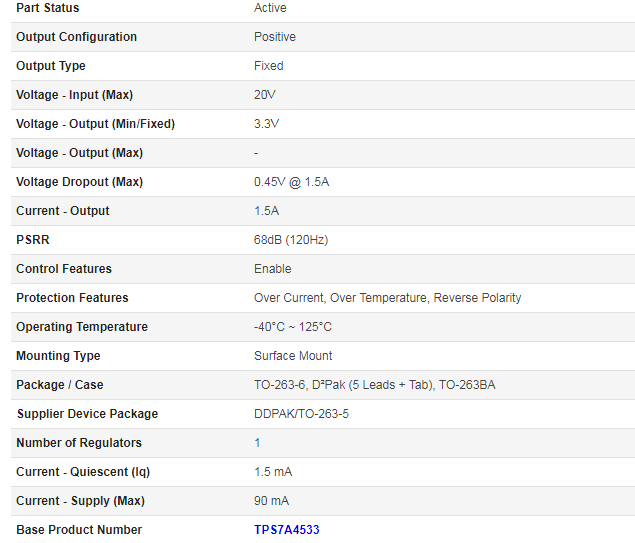
Task: Select the 0.45V @ 1.5A dropout value
Action: 291,182
